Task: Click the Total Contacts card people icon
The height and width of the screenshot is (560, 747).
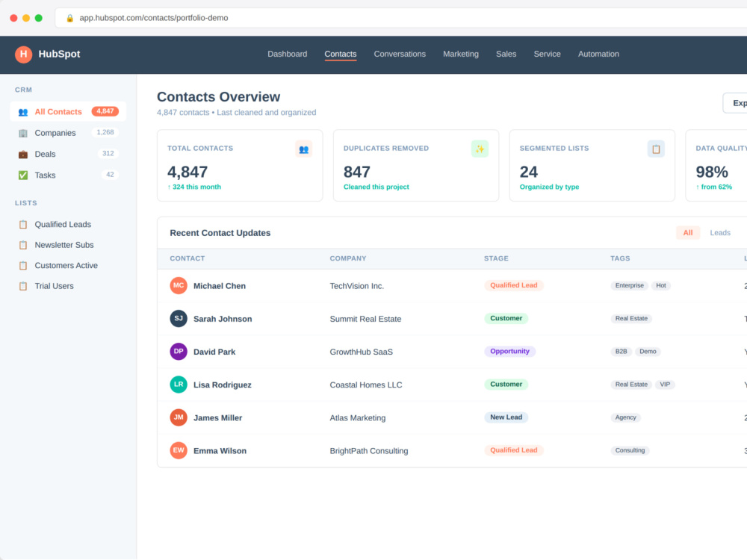Action: 303,149
